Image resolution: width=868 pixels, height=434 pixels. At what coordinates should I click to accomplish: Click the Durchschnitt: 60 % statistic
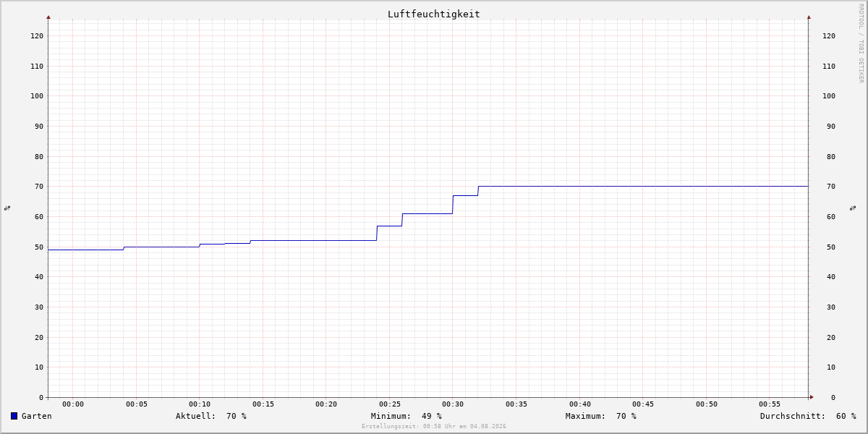[x=808, y=416]
